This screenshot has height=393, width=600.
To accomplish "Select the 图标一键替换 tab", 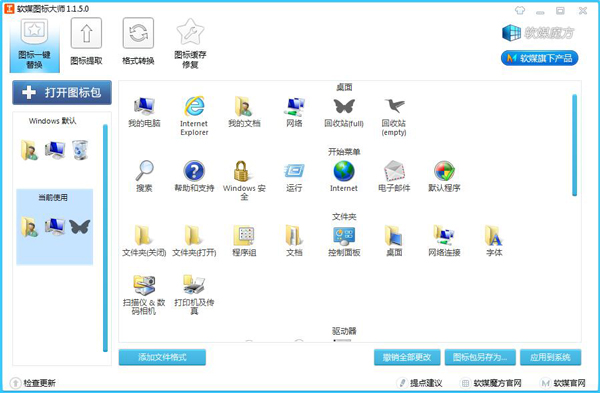I will click(x=34, y=45).
